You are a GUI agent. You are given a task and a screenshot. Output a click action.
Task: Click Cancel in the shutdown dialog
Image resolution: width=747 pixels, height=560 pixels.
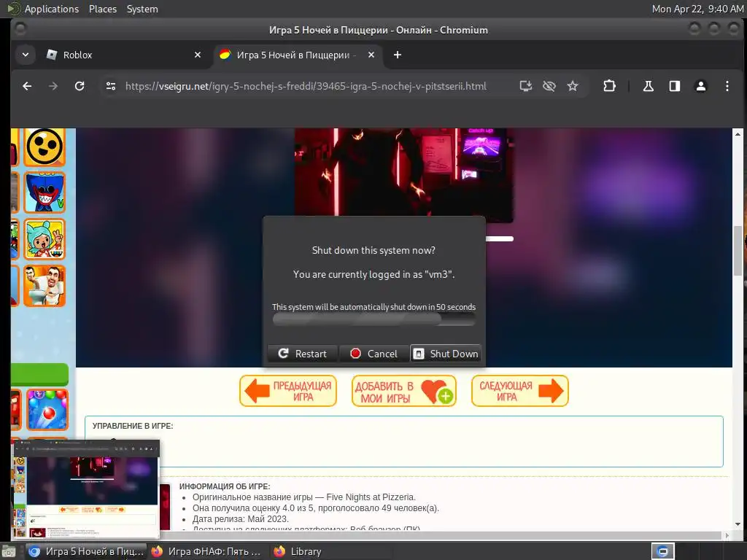coord(374,354)
